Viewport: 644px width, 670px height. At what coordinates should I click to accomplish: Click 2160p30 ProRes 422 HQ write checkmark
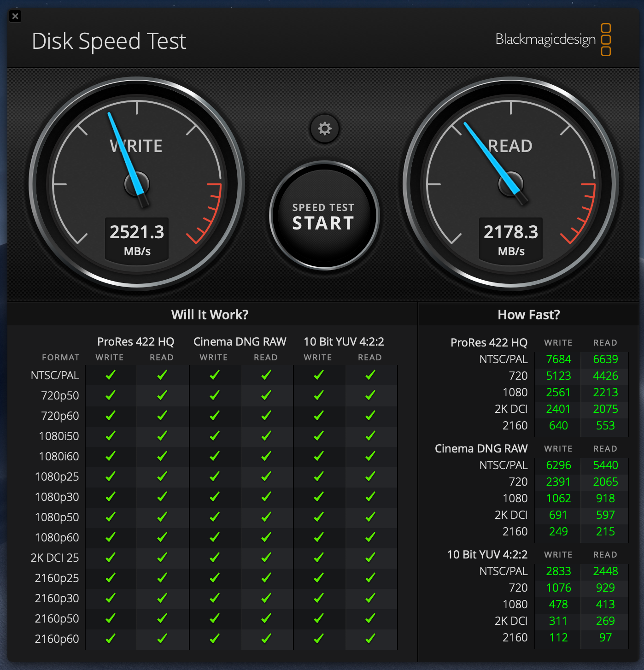click(x=111, y=598)
